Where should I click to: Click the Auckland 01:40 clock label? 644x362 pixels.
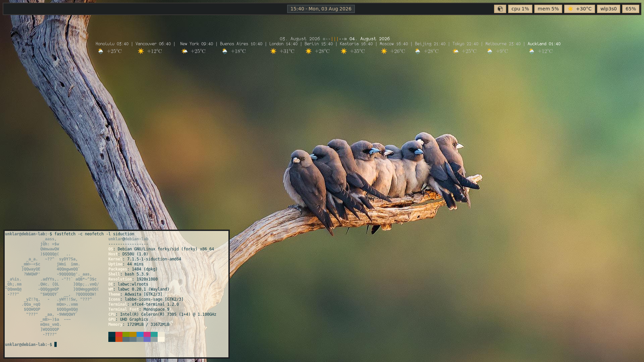coord(544,44)
